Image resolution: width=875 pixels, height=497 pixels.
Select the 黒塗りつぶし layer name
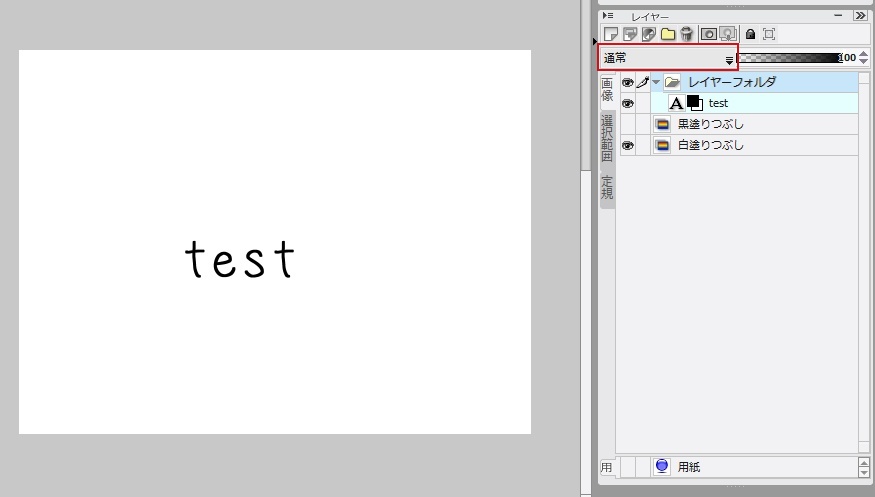(x=710, y=124)
